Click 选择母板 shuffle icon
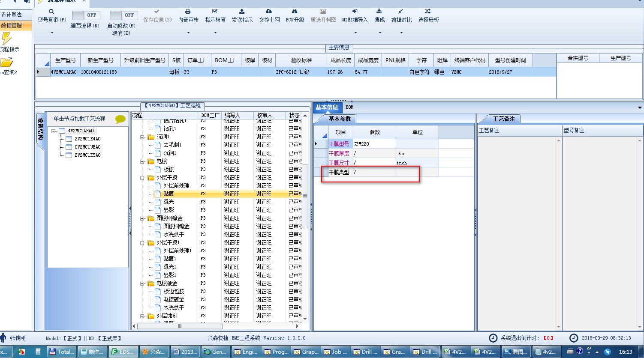The height and width of the screenshot is (358, 644). [x=428, y=12]
